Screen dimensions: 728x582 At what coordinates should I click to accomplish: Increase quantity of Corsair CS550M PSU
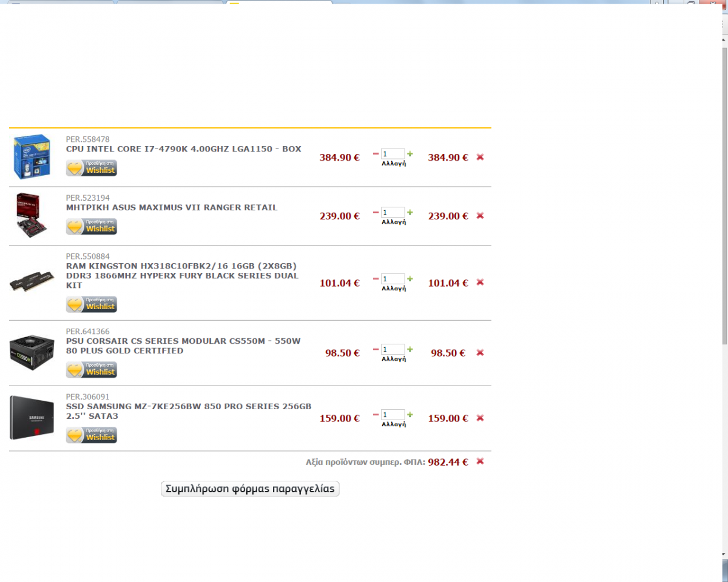[x=410, y=349]
